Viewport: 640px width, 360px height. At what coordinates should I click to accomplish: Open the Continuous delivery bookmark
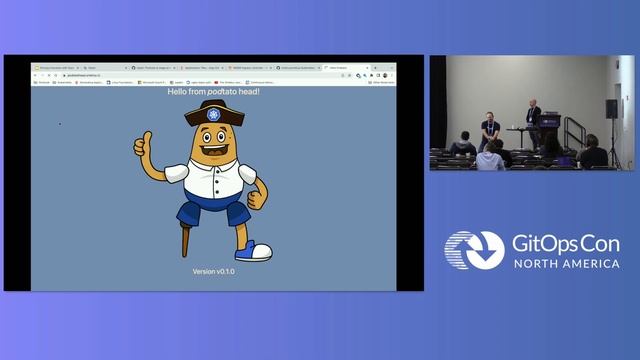pos(260,82)
